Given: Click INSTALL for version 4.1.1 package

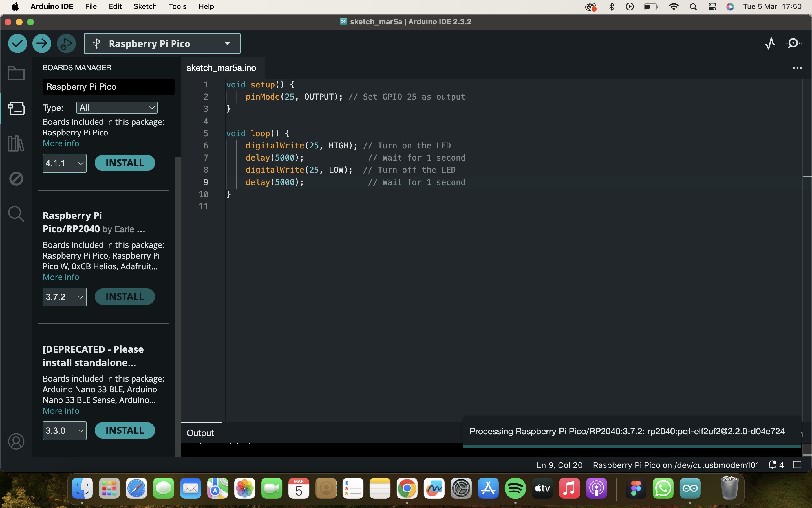Looking at the screenshot, I should (125, 163).
